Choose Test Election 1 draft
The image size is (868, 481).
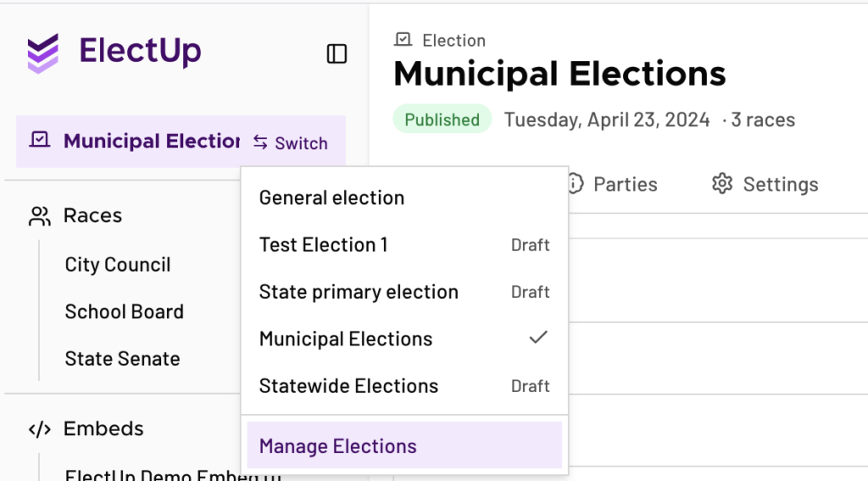[323, 245]
